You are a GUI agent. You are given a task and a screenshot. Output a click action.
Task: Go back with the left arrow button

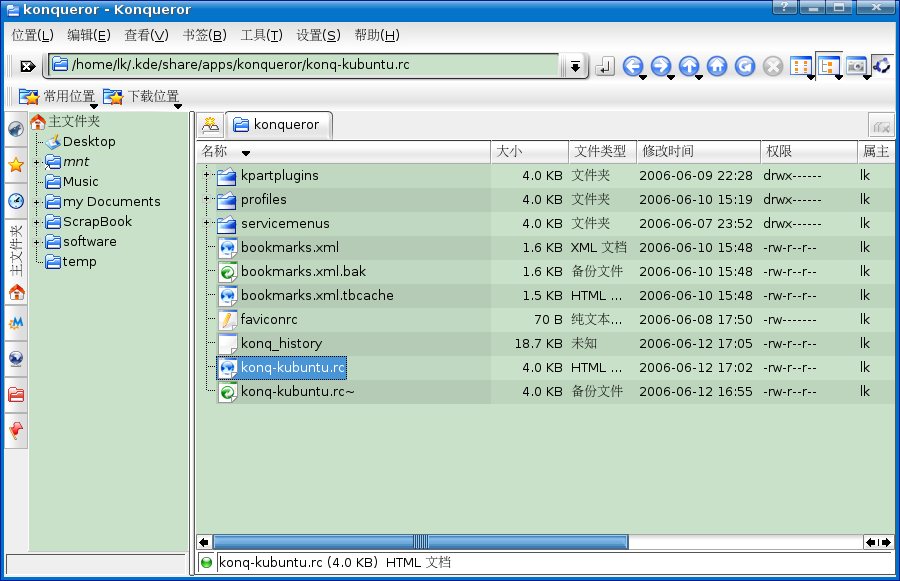pyautogui.click(x=633, y=66)
